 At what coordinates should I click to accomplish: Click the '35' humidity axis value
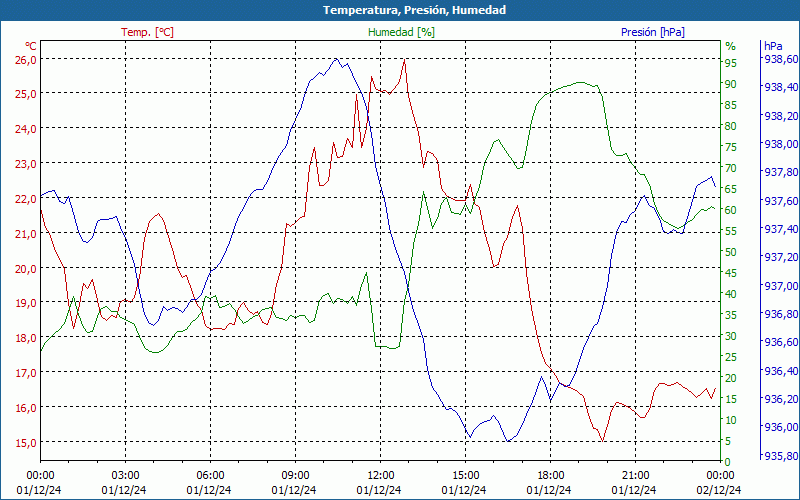point(731,315)
